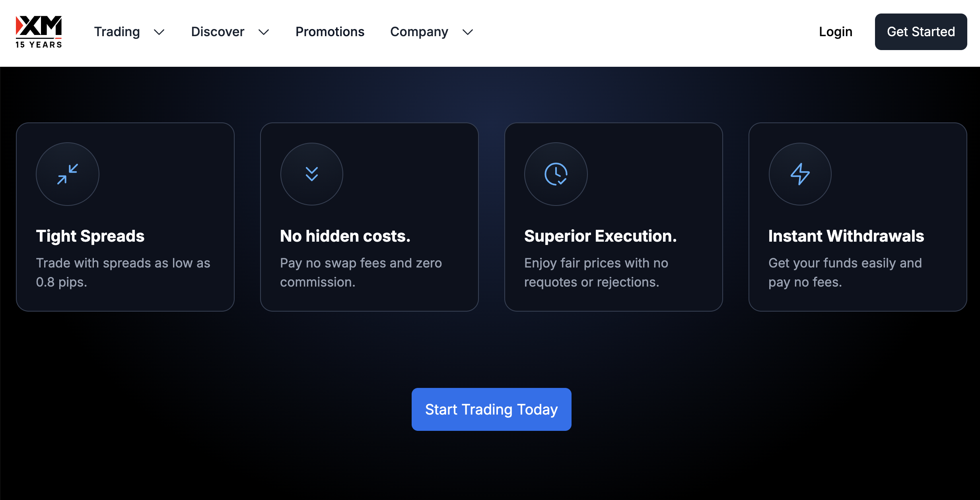Open the Promotions menu item

coord(330,32)
